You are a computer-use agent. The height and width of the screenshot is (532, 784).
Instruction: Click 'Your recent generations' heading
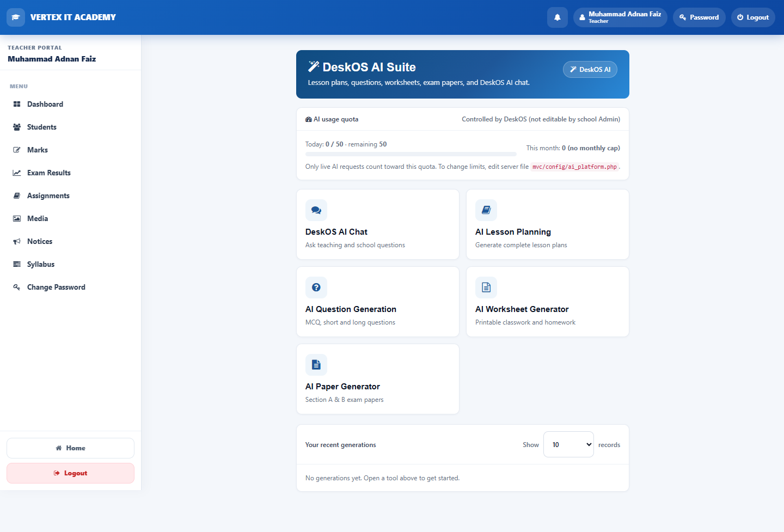click(341, 445)
